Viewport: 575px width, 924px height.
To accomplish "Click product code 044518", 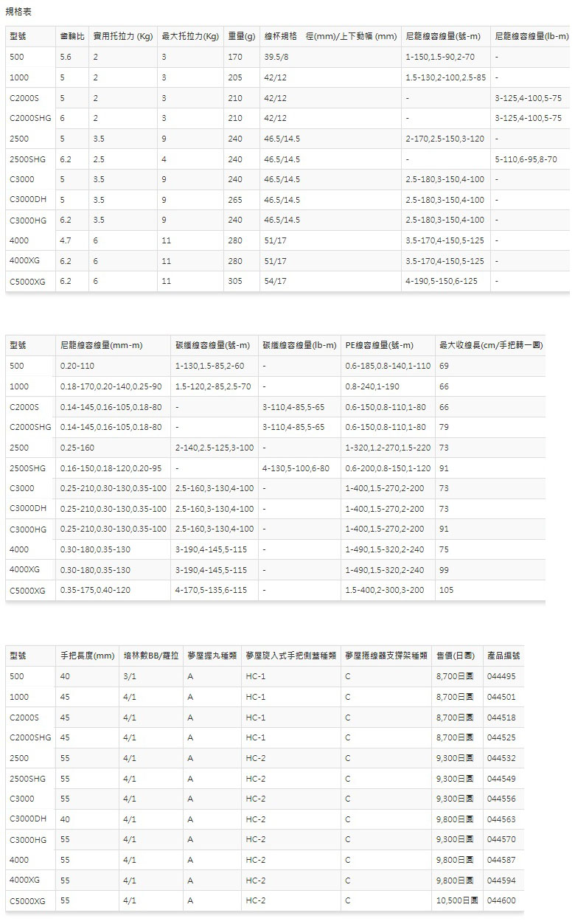I will pyautogui.click(x=501, y=717).
